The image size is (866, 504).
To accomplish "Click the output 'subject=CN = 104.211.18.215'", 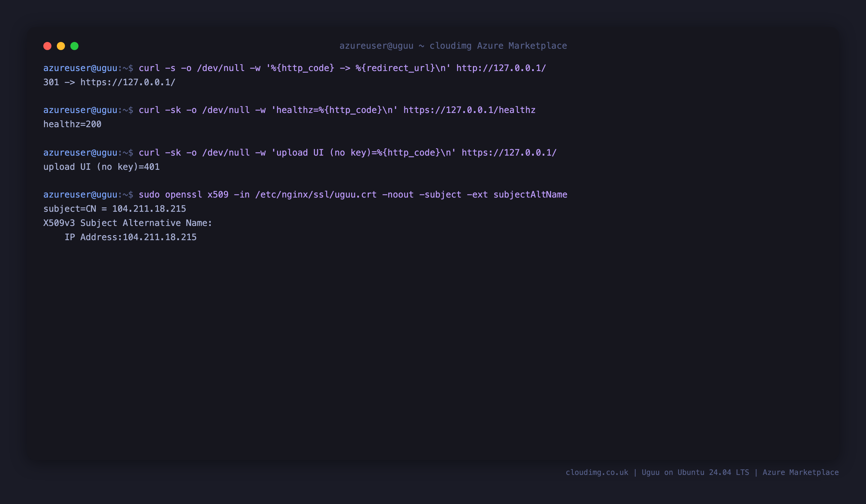I will 114,209.
